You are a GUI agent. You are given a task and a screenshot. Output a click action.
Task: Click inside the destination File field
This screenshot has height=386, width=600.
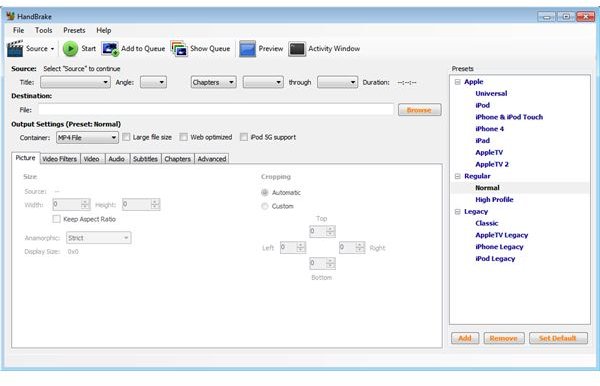point(215,110)
